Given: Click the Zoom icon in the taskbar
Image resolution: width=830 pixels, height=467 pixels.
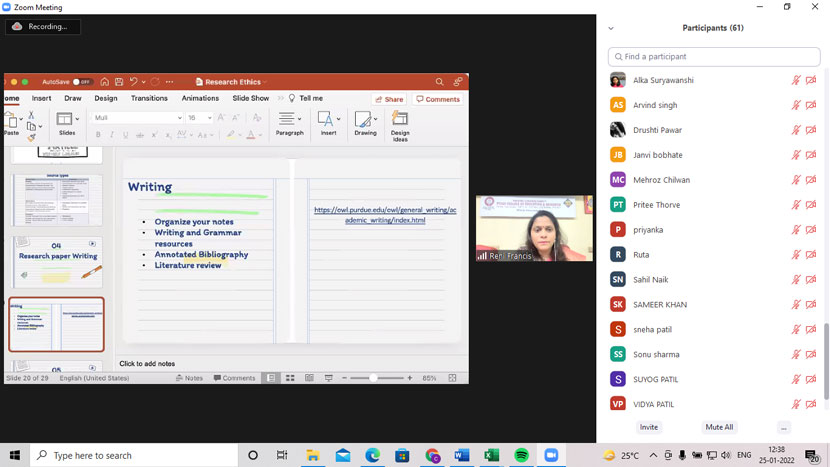Looking at the screenshot, I should tap(551, 455).
